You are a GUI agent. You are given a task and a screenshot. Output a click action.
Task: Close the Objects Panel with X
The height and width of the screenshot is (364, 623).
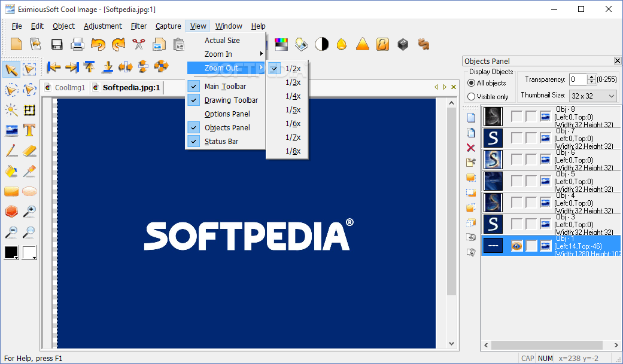(x=618, y=61)
